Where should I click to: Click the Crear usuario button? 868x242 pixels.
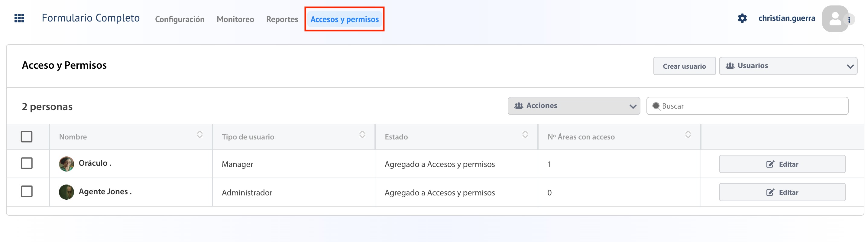684,66
